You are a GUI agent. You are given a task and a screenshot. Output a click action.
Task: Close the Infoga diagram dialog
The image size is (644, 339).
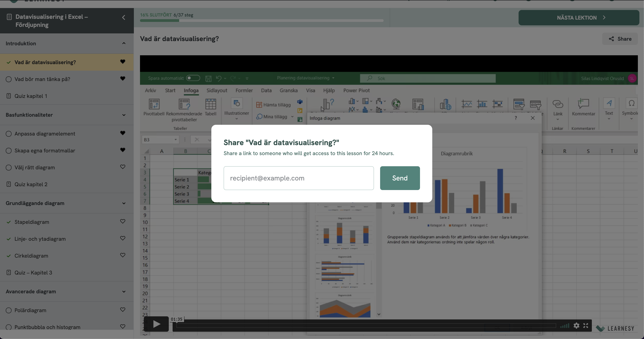[x=533, y=118]
